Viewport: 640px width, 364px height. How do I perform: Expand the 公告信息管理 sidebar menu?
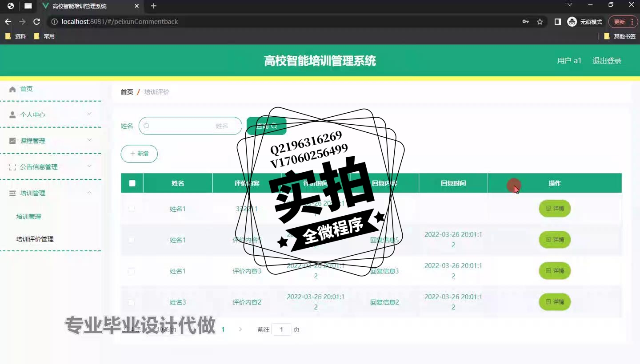click(50, 167)
